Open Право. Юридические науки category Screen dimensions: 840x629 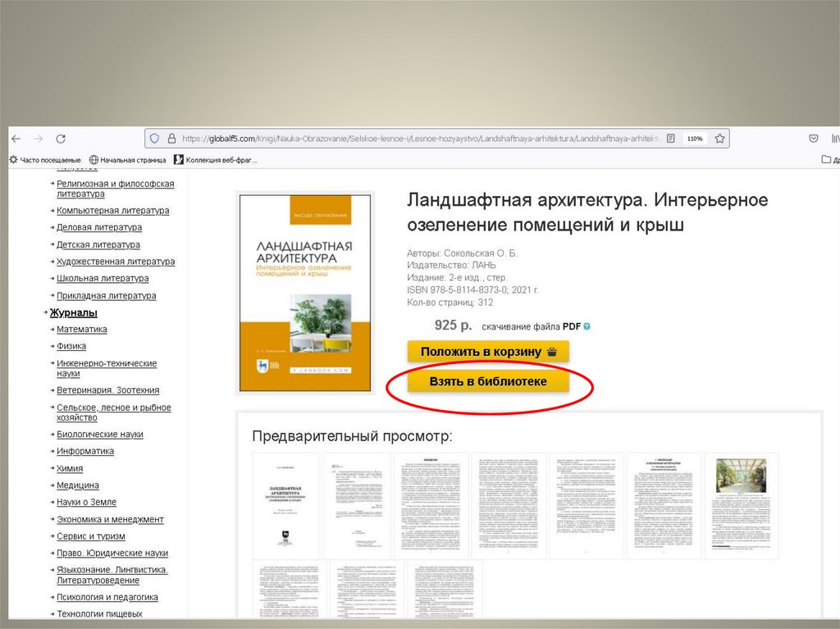[x=112, y=553]
